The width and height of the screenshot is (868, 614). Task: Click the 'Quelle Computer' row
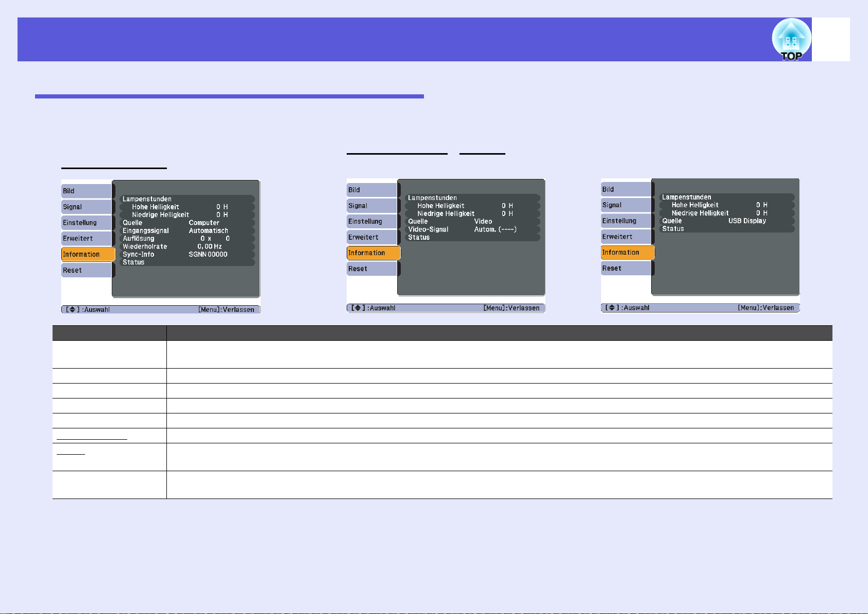click(x=187, y=223)
